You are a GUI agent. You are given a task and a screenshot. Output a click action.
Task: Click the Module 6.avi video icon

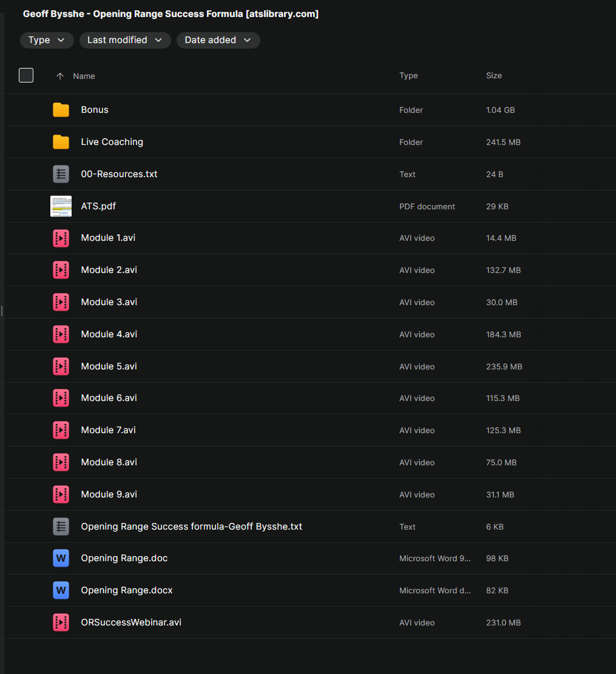(x=61, y=398)
